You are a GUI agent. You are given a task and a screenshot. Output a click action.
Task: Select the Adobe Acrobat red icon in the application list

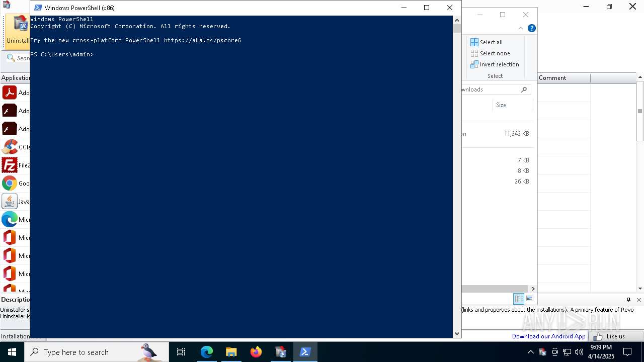pyautogui.click(x=10, y=93)
